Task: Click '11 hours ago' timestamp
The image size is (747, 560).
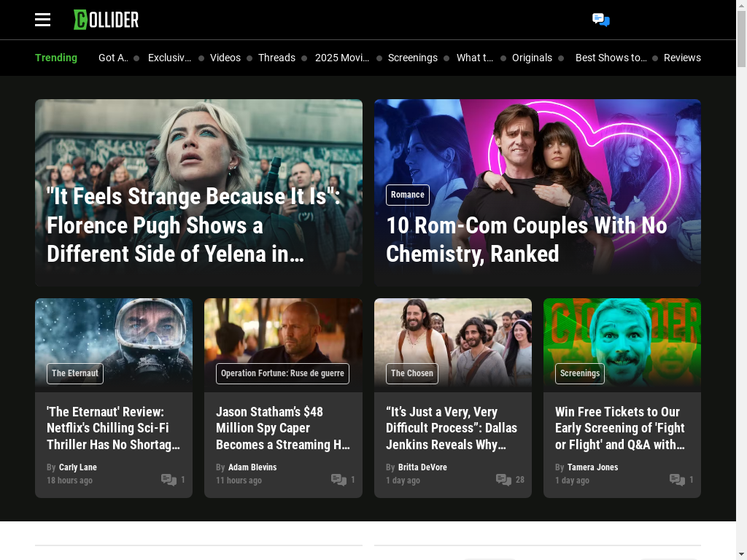Action: click(239, 481)
